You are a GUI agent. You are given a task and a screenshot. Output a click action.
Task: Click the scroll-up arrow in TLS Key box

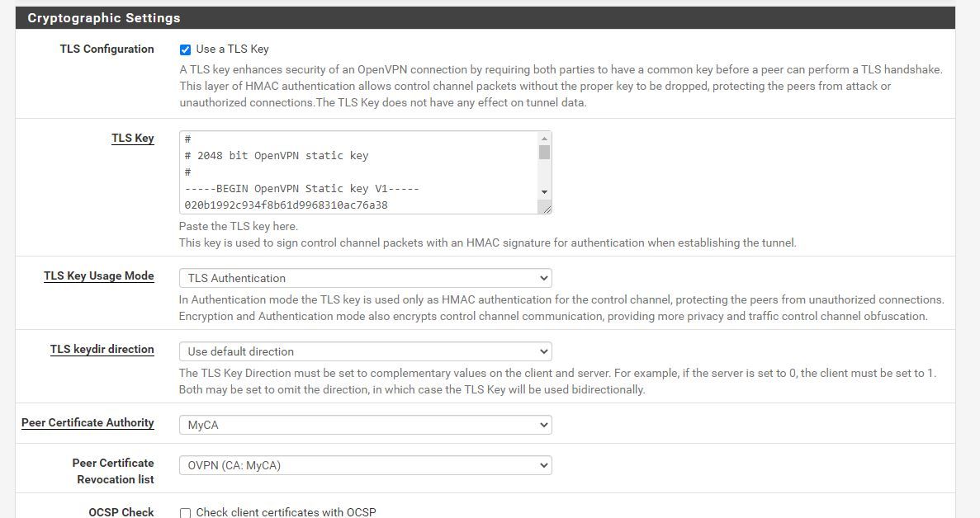[x=544, y=139]
